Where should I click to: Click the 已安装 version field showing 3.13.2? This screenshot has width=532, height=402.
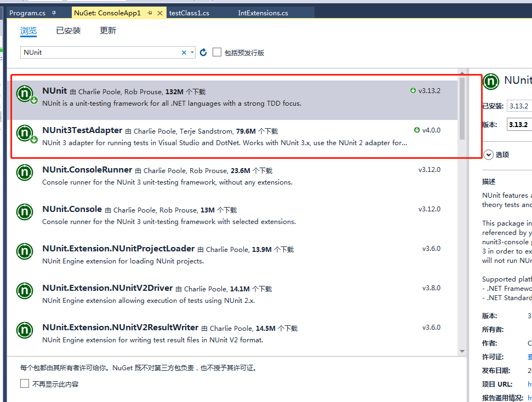click(519, 106)
